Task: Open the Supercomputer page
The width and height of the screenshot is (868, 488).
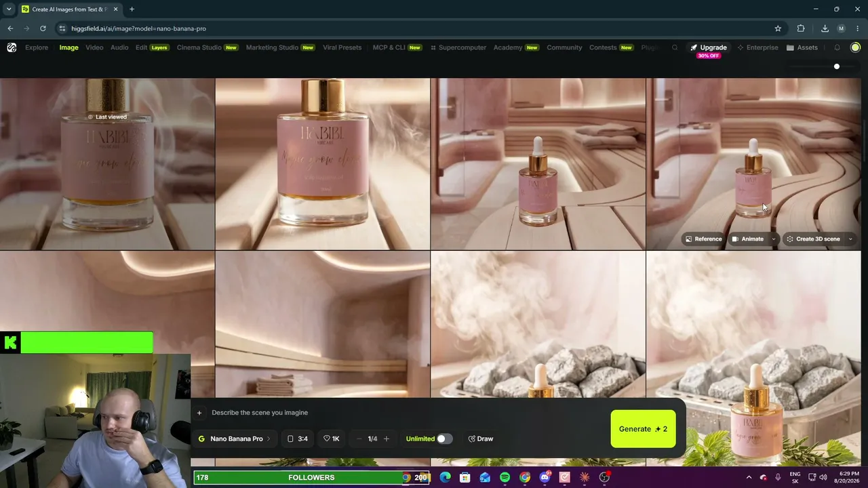Action: [x=458, y=47]
